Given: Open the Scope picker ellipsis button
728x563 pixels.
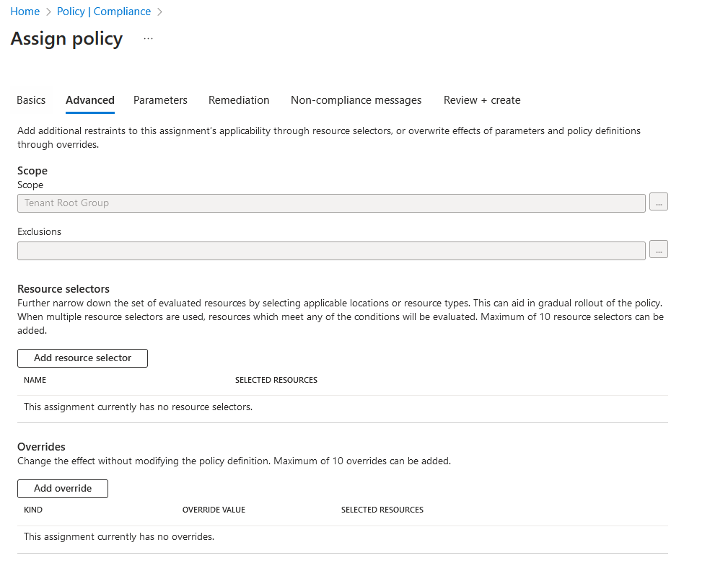Looking at the screenshot, I should click(658, 202).
